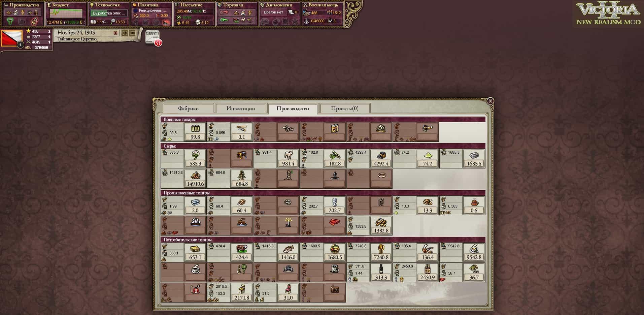Open the Бюджет panel in top bar
The height and width of the screenshot is (315, 644).
tap(66, 14)
